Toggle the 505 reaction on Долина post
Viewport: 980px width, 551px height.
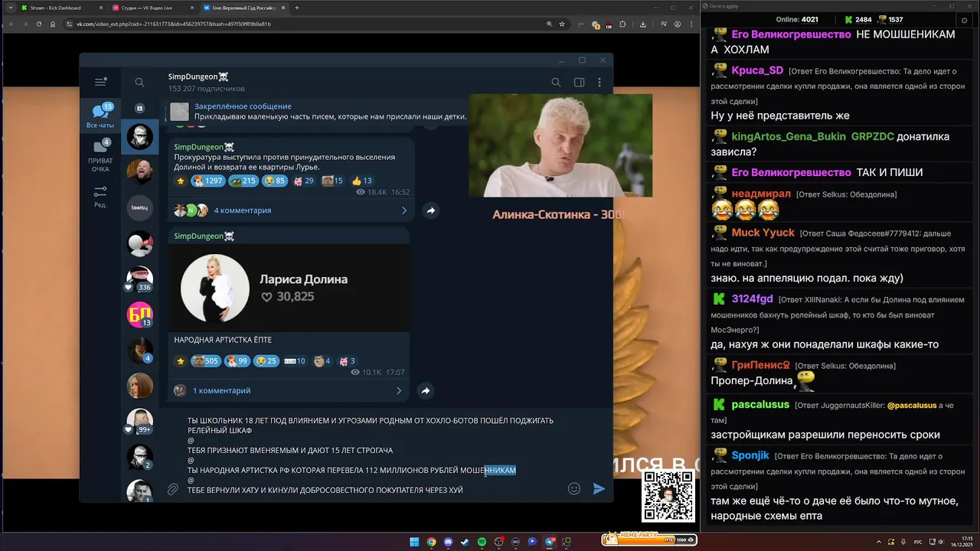(x=204, y=361)
